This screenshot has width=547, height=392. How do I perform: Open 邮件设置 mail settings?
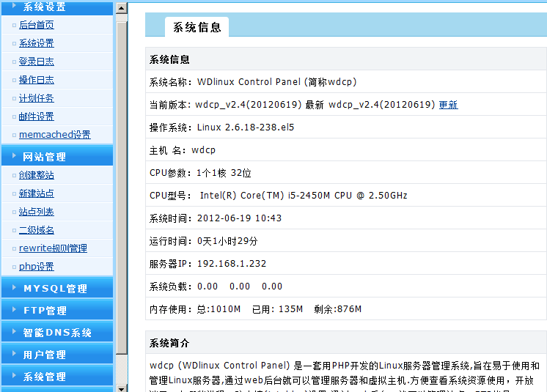37,117
